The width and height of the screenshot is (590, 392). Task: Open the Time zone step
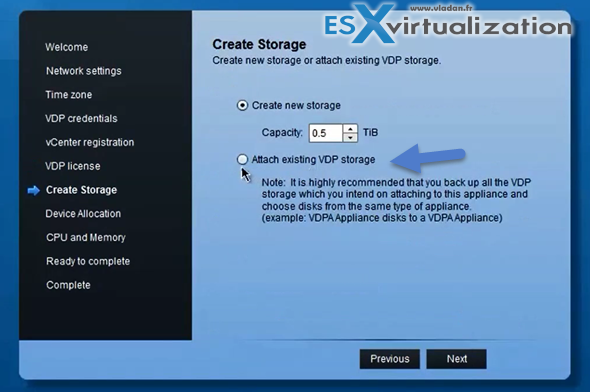point(68,94)
